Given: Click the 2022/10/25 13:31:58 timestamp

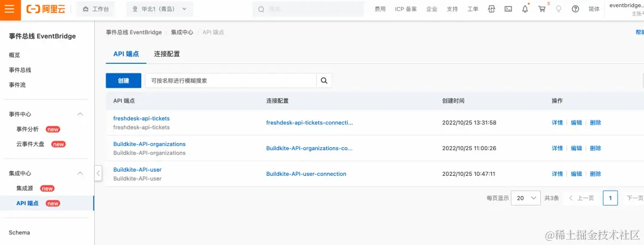Looking at the screenshot, I should pos(469,122).
